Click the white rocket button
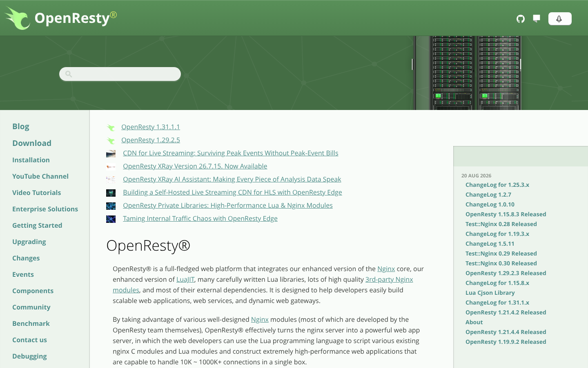The width and height of the screenshot is (588, 368). click(x=560, y=19)
